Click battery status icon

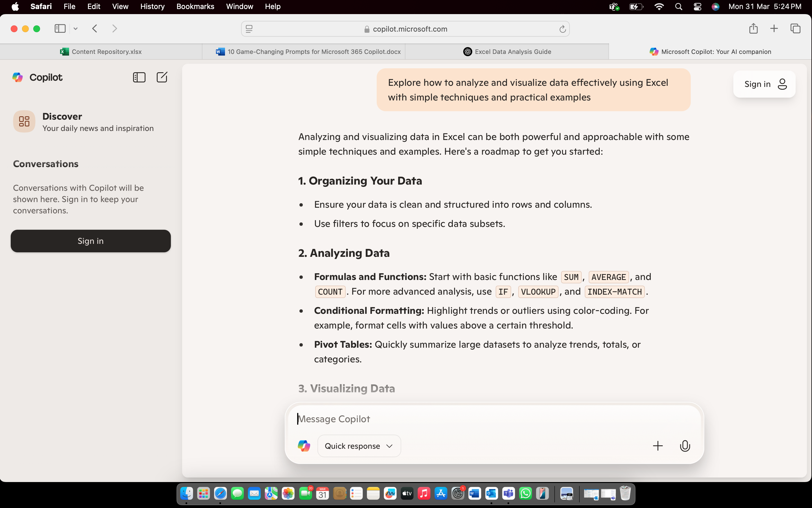pyautogui.click(x=636, y=7)
